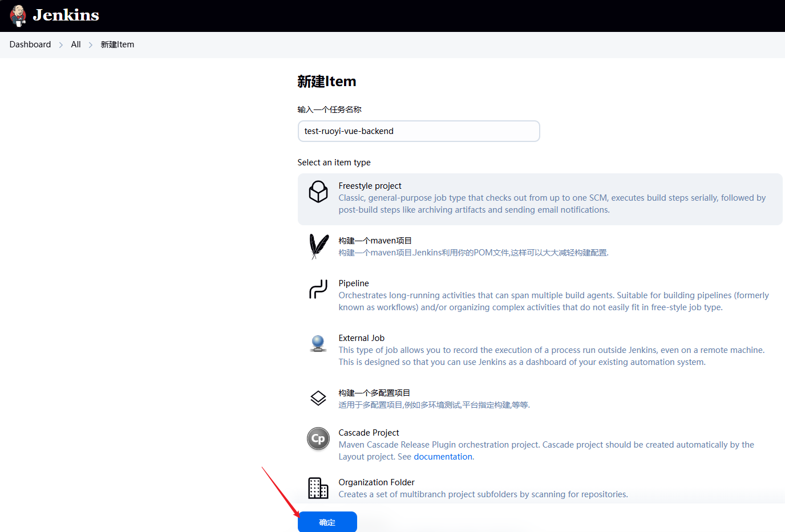The image size is (785, 532).
Task: Click the Jenkins header title text
Action: pos(66,15)
